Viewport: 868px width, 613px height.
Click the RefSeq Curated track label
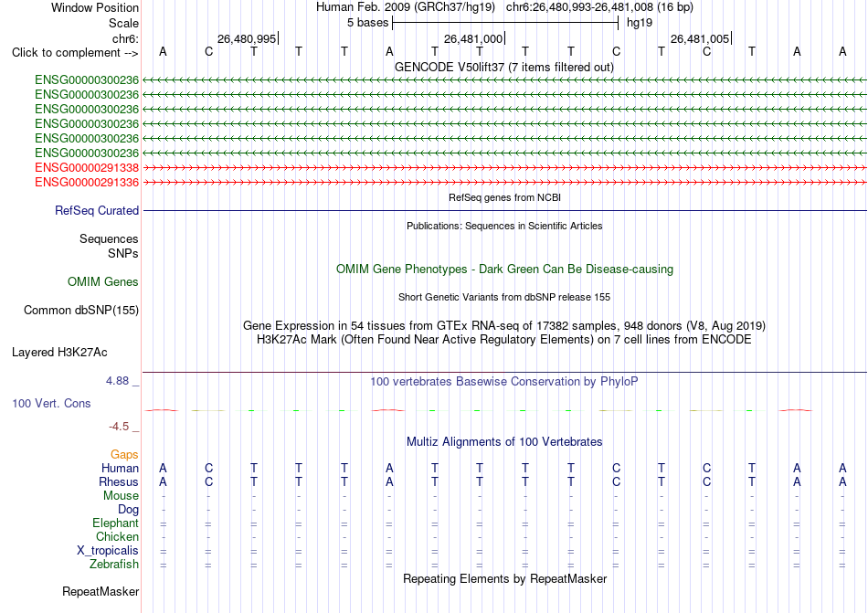point(97,211)
